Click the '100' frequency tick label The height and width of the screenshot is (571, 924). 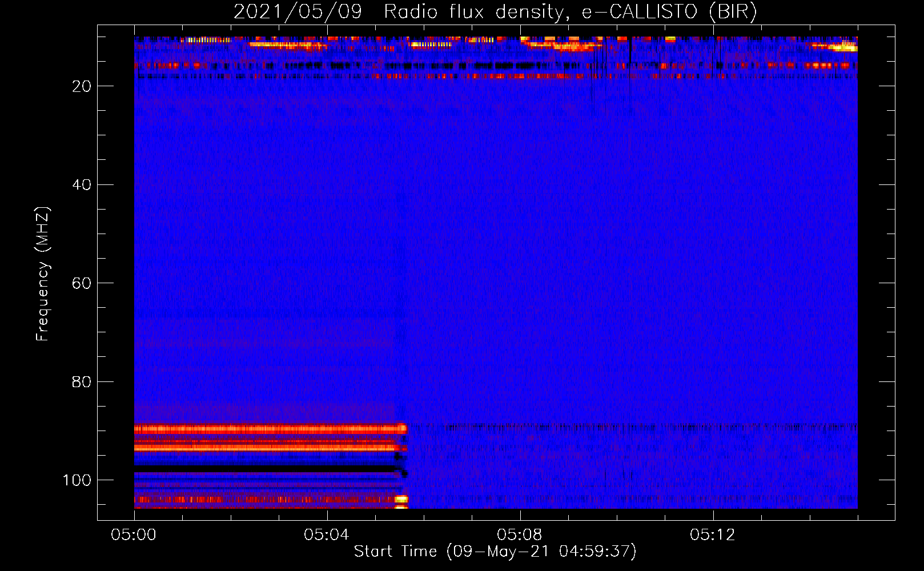click(77, 480)
